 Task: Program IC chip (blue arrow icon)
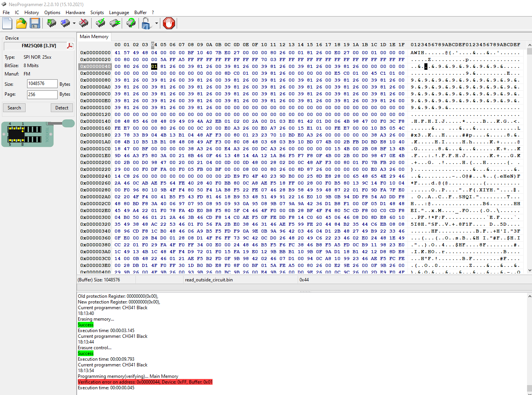[65, 23]
